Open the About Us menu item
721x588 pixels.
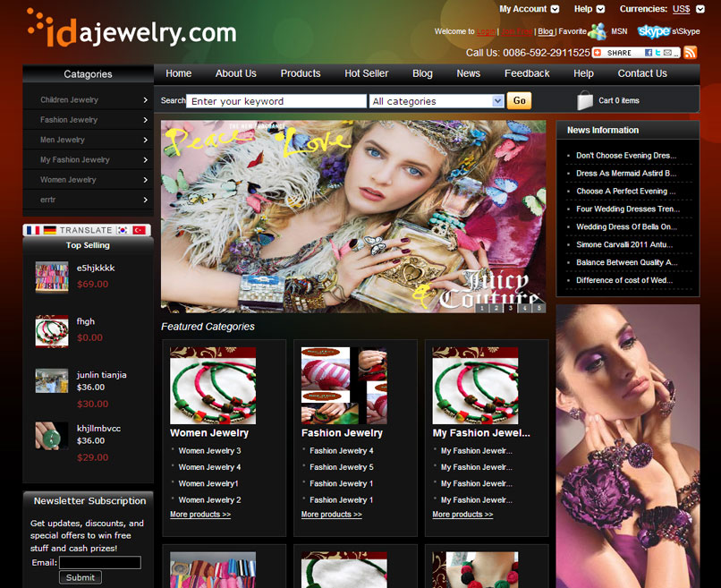click(x=236, y=73)
